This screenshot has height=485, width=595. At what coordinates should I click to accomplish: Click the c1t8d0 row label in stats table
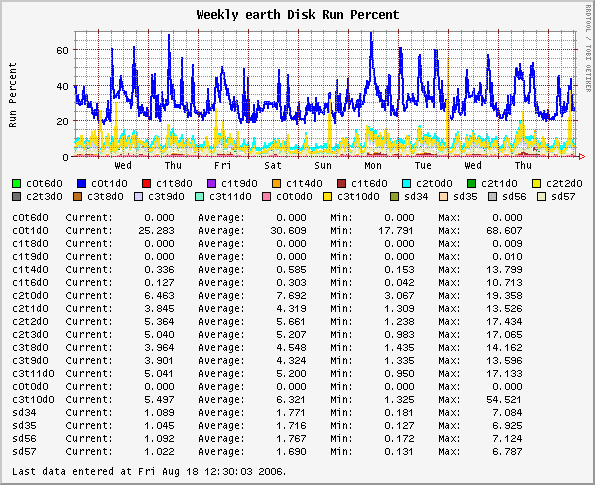coord(30,244)
